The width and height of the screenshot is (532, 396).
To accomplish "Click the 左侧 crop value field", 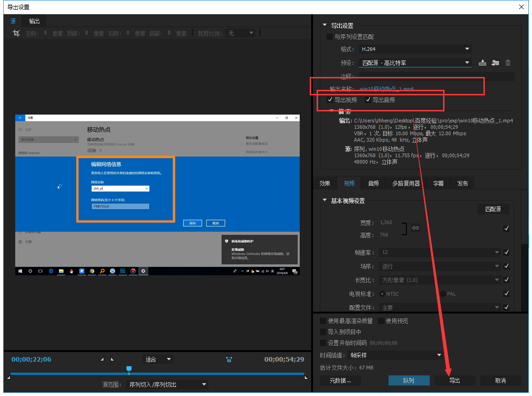I will click(45, 33).
